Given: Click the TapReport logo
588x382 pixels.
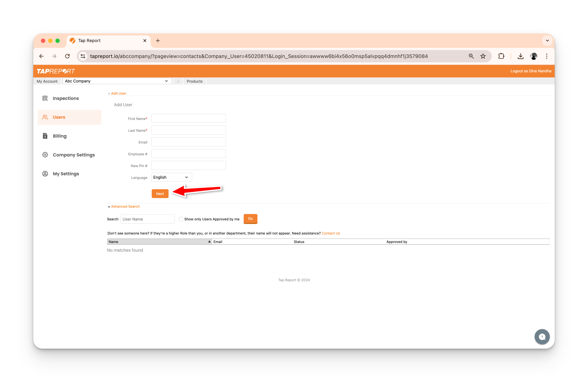Looking at the screenshot, I should (x=56, y=71).
